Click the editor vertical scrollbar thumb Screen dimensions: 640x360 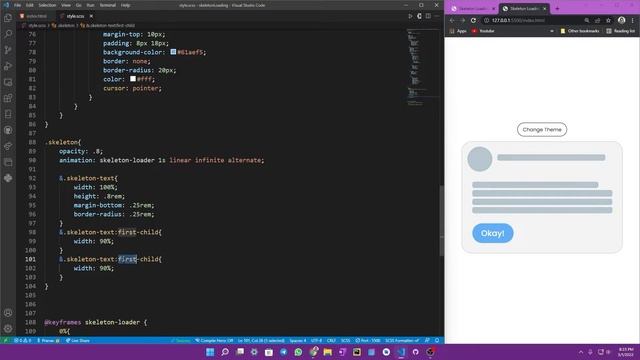(442, 220)
